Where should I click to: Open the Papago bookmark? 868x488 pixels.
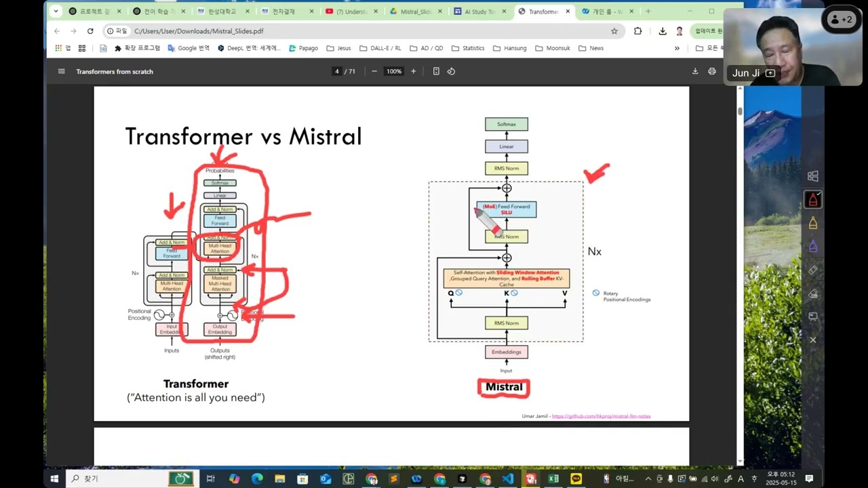[303, 48]
